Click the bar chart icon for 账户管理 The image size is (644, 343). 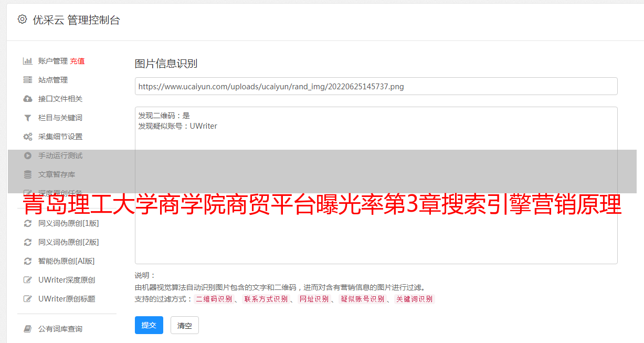click(27, 61)
